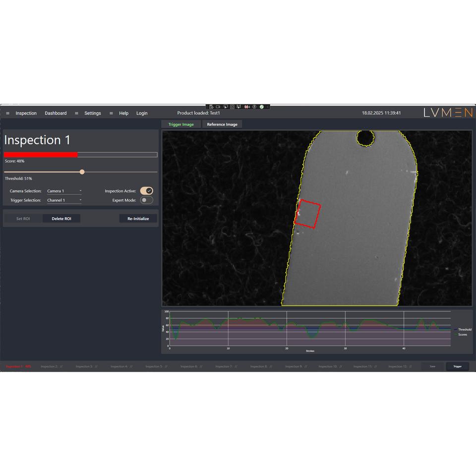Click the settings file icon in overlay toolbar
This screenshot has height=476, width=476.
click(211, 107)
